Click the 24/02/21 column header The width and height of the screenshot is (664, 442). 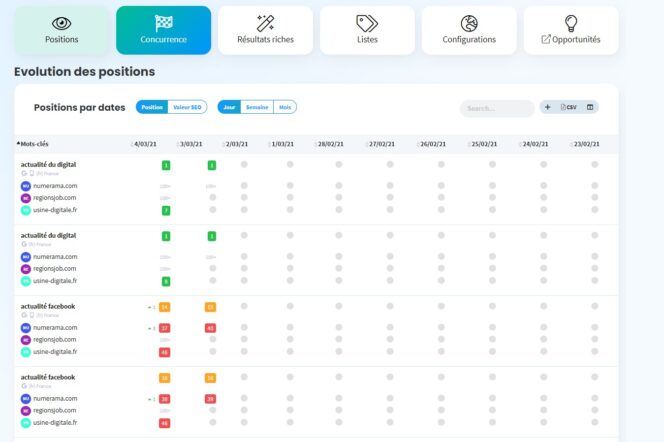[x=535, y=144]
